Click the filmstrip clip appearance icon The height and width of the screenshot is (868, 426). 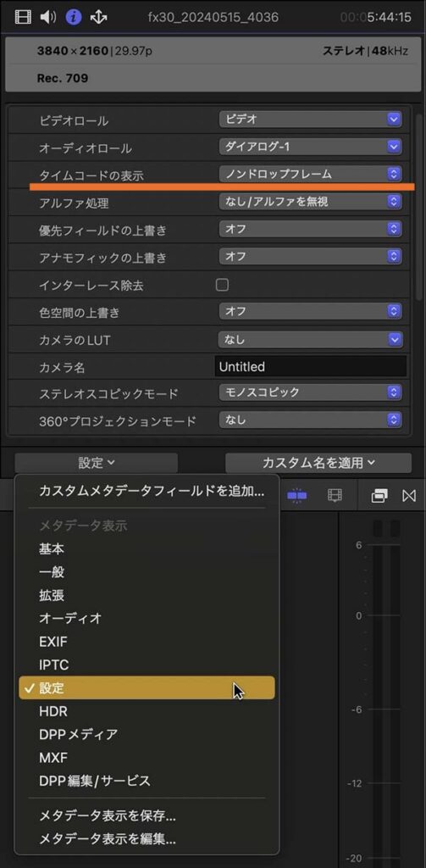click(x=335, y=495)
